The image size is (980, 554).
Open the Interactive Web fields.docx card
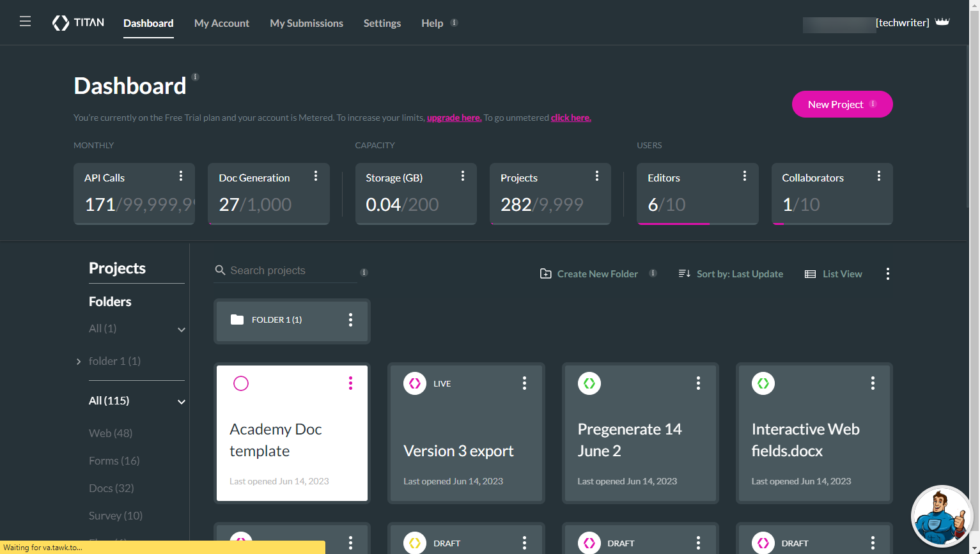[814, 433]
